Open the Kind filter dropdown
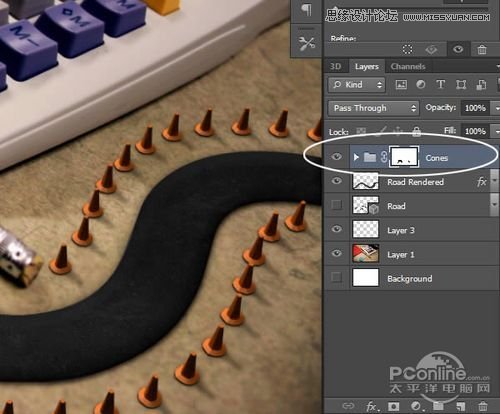 357,85
